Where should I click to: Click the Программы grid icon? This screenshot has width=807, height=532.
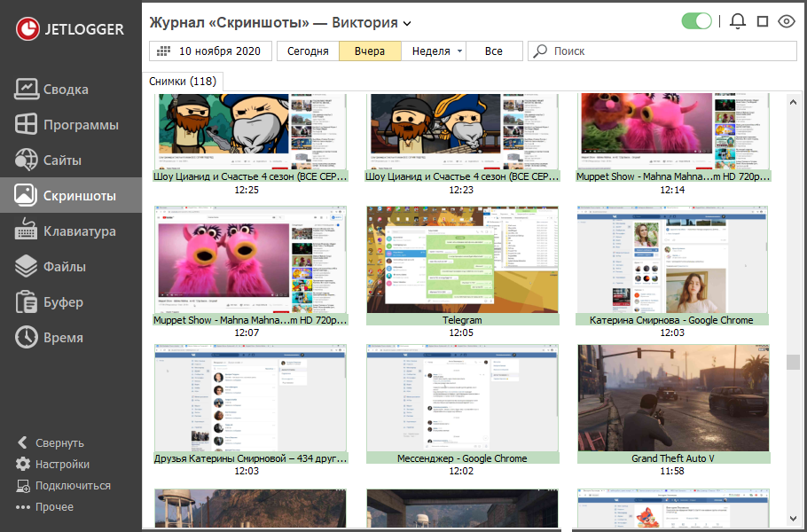click(27, 125)
